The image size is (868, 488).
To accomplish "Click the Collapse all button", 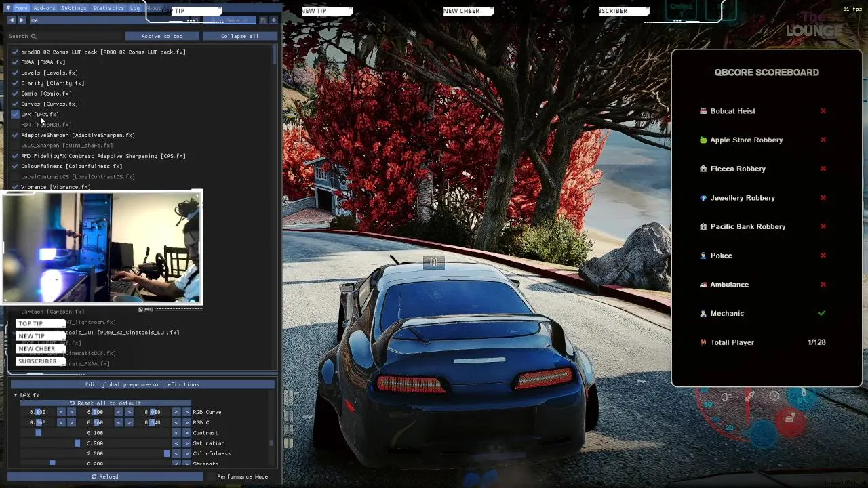I will 239,36.
